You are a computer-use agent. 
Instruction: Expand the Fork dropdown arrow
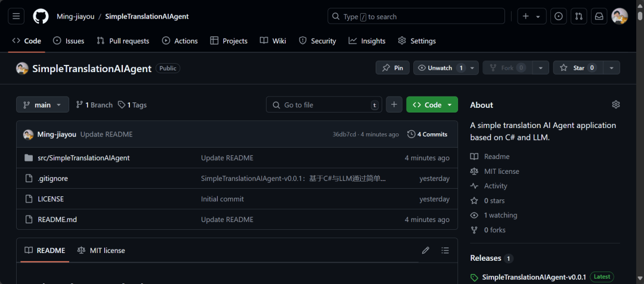point(540,68)
